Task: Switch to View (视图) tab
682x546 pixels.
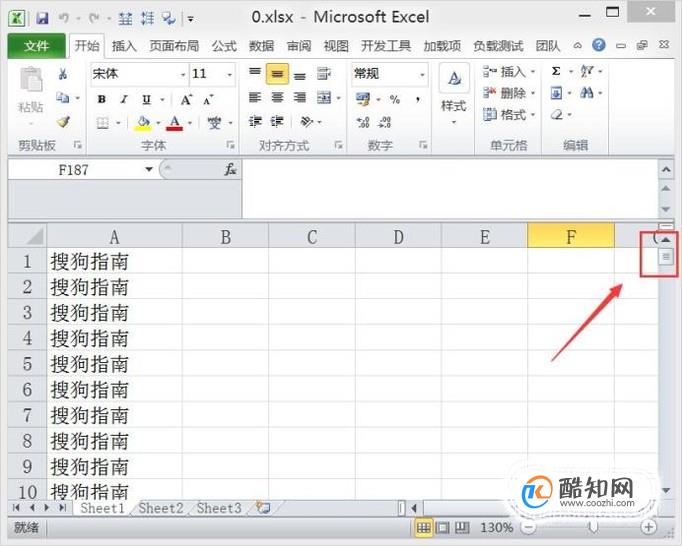Action: click(x=336, y=46)
